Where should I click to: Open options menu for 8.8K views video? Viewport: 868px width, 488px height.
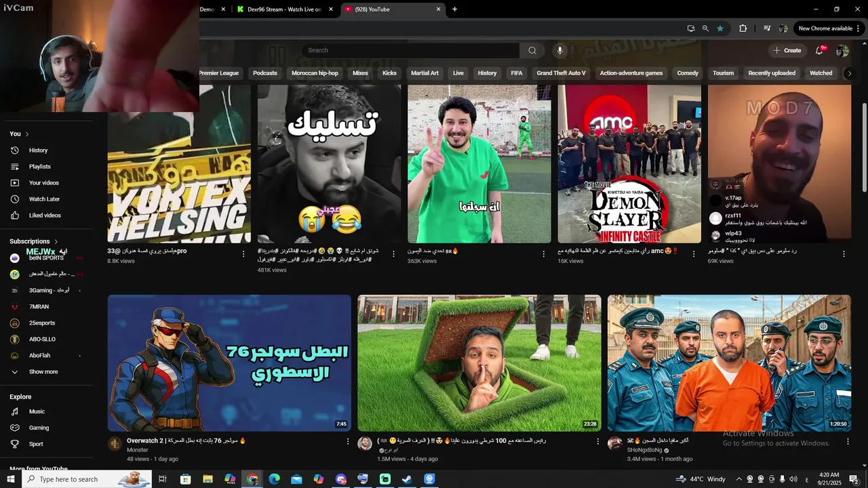pos(243,254)
